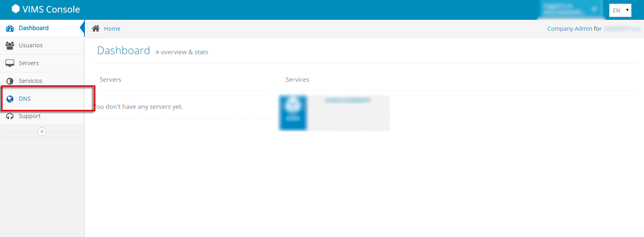Click the Usuarios people group icon
Viewport: 644px width, 237px height.
click(x=10, y=46)
